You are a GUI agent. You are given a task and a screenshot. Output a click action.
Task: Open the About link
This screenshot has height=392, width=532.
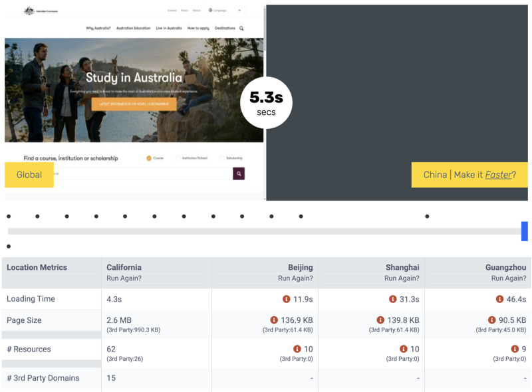click(197, 11)
